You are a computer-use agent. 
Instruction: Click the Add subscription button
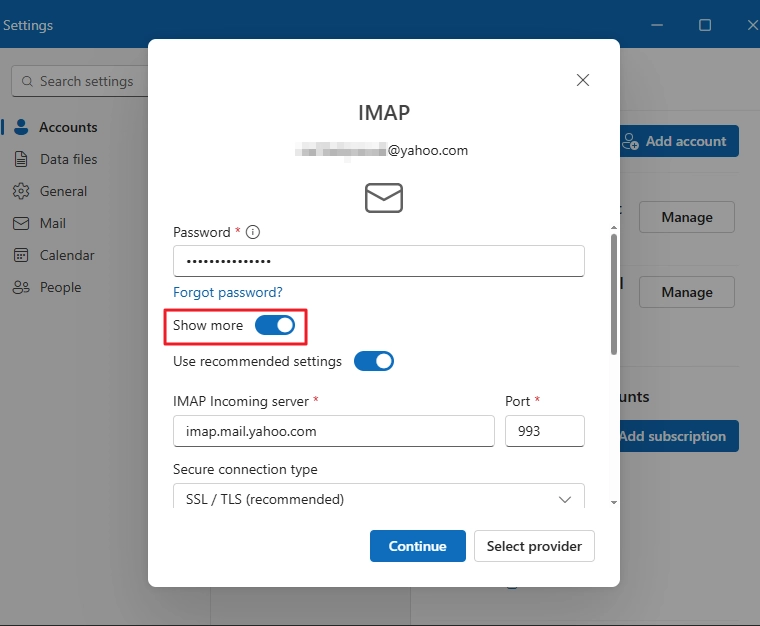(679, 436)
